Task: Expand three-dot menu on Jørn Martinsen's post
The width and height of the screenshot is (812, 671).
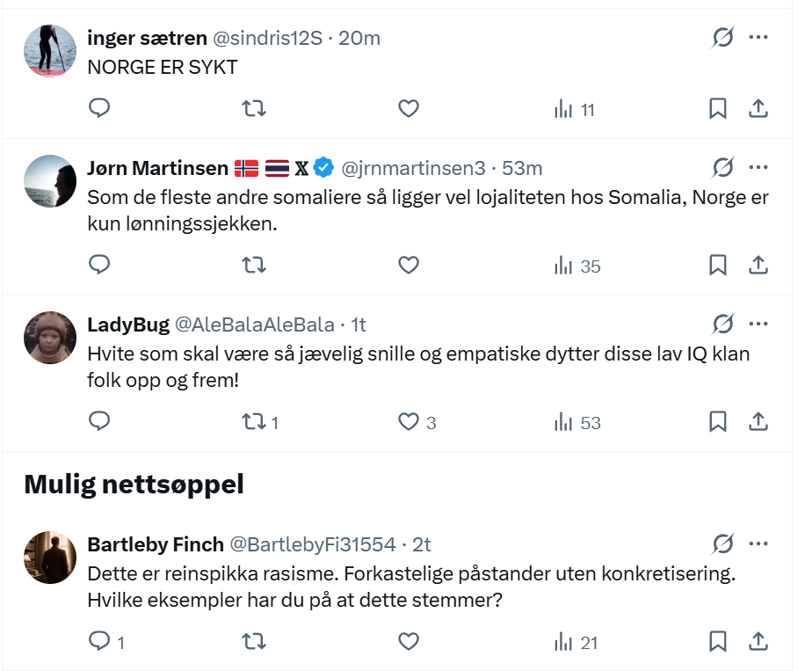Action: 758,167
